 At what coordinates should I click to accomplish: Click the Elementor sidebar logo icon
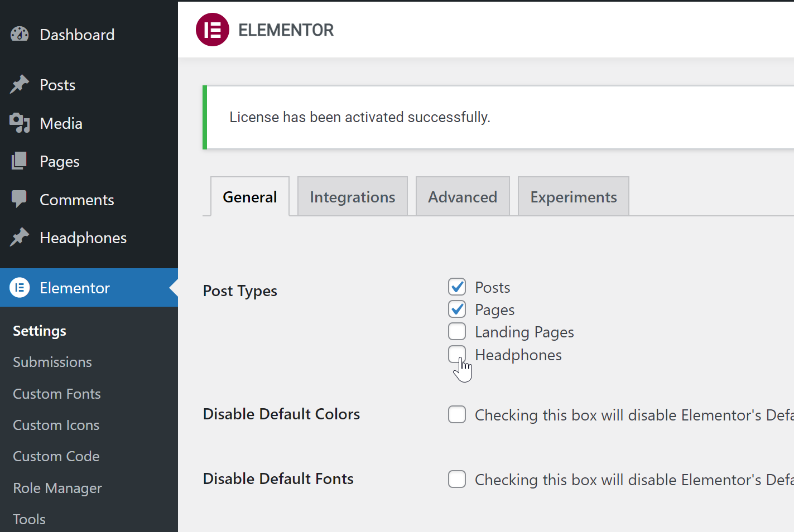tap(20, 288)
